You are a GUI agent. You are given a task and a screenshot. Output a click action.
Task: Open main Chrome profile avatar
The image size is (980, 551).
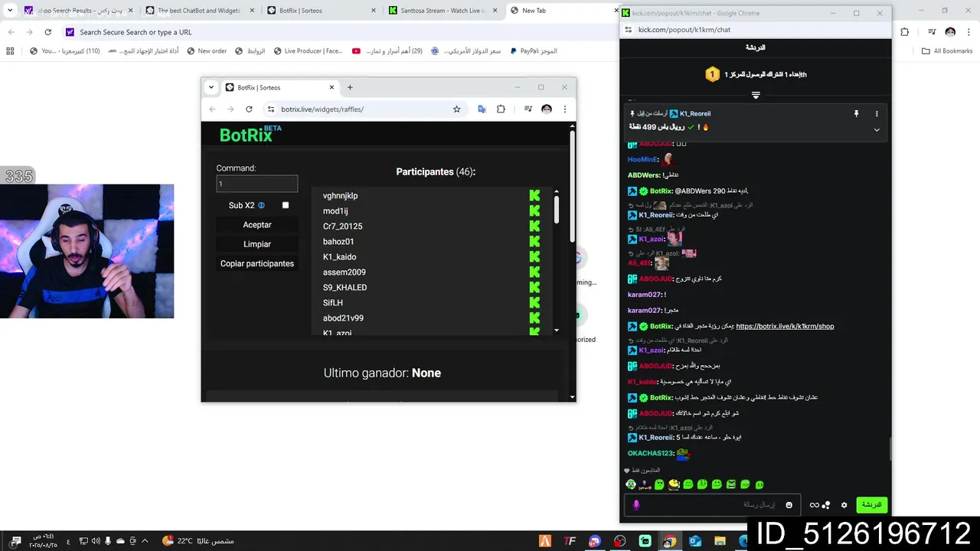pyautogui.click(x=950, y=32)
